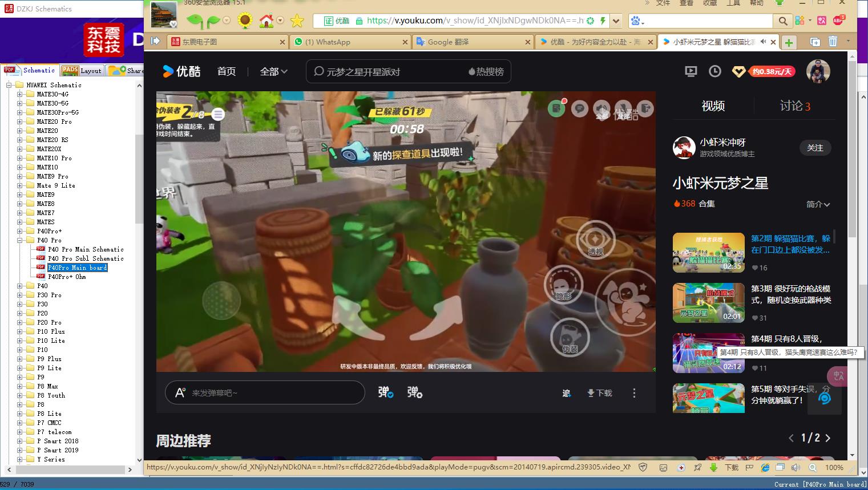Click the home page house icon

coord(266,21)
